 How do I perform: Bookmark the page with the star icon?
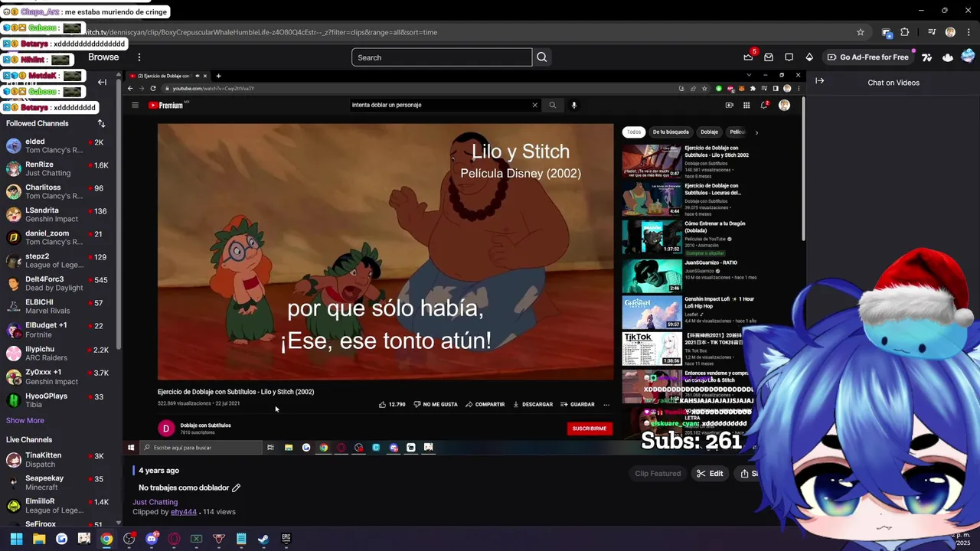(861, 32)
